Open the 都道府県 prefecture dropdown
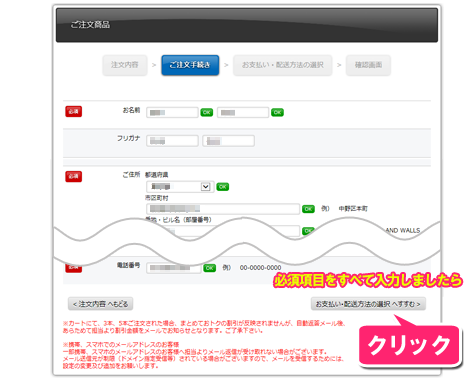The height and width of the screenshot is (390, 470). (180, 187)
